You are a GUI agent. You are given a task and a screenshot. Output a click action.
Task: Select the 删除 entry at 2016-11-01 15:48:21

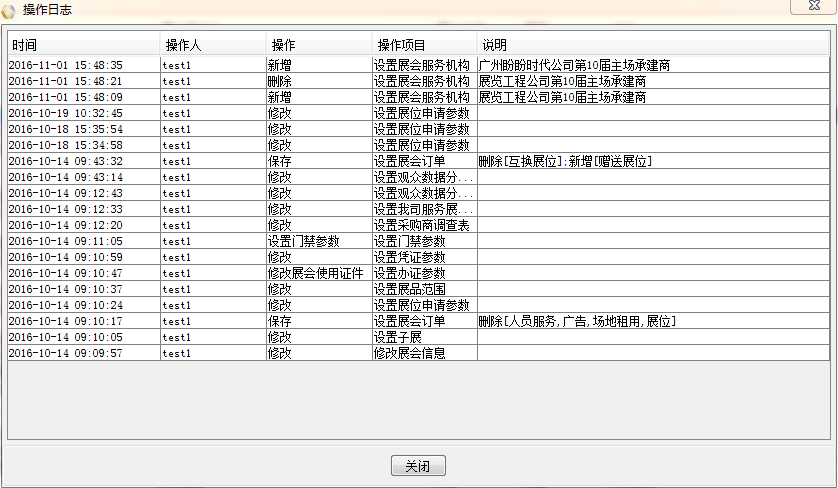pos(279,81)
